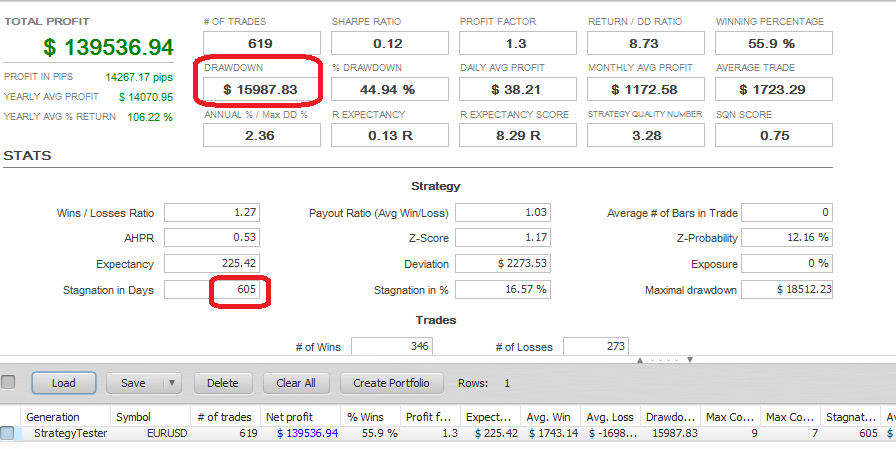Click the Maximal drawdown value field
Image resolution: width=896 pixels, height=449 pixels.
(x=789, y=290)
